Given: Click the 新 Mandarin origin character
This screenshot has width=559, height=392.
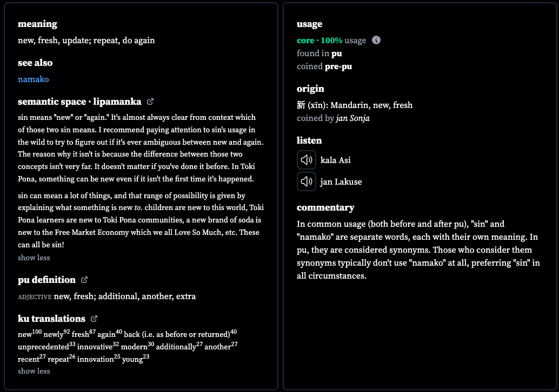Looking at the screenshot, I should 301,105.
